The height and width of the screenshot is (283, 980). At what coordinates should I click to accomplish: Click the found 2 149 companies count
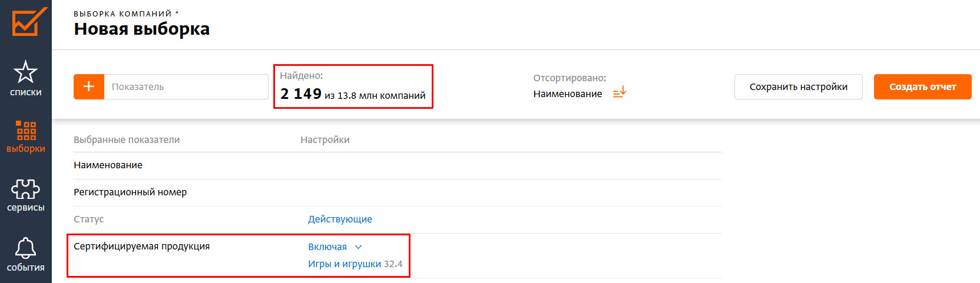(x=301, y=94)
